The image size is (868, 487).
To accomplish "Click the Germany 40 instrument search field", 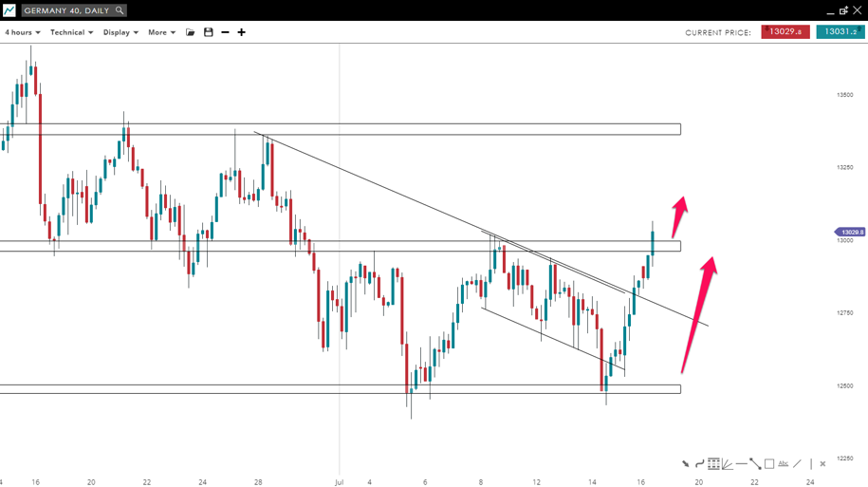I will [74, 10].
